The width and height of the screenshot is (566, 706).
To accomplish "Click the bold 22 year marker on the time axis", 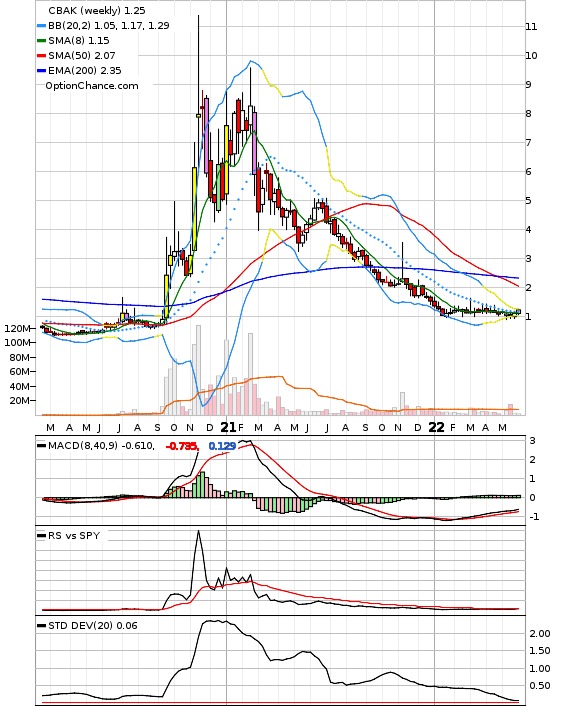I will (x=436, y=427).
